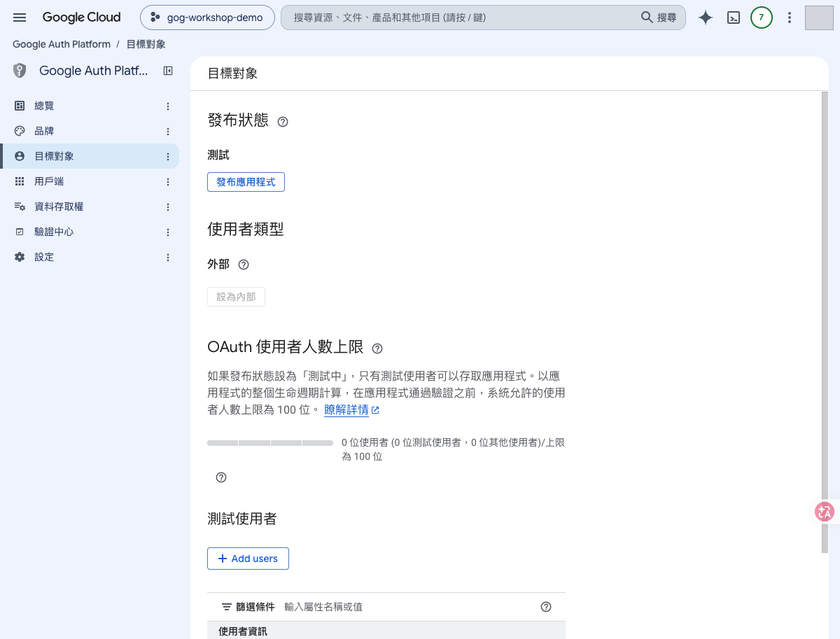Click the 發布應用程式 button
Screen dimensions: 840x639
[x=246, y=182]
